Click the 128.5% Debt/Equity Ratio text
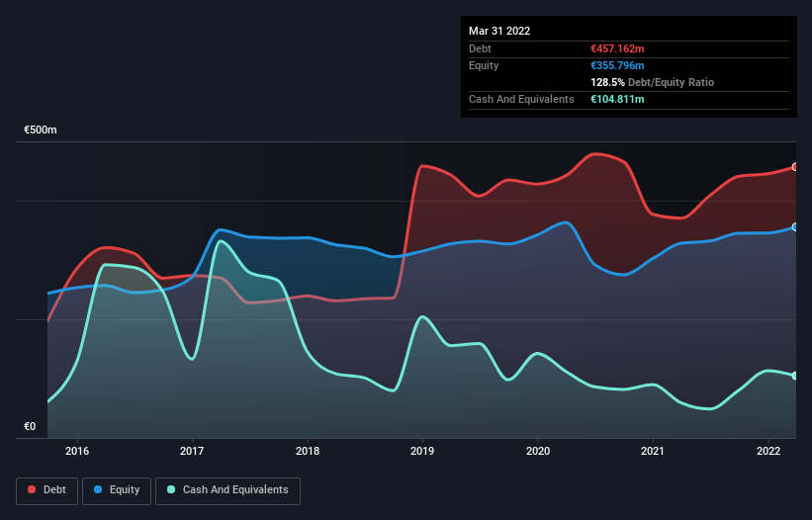The width and height of the screenshot is (812, 520). click(x=652, y=82)
